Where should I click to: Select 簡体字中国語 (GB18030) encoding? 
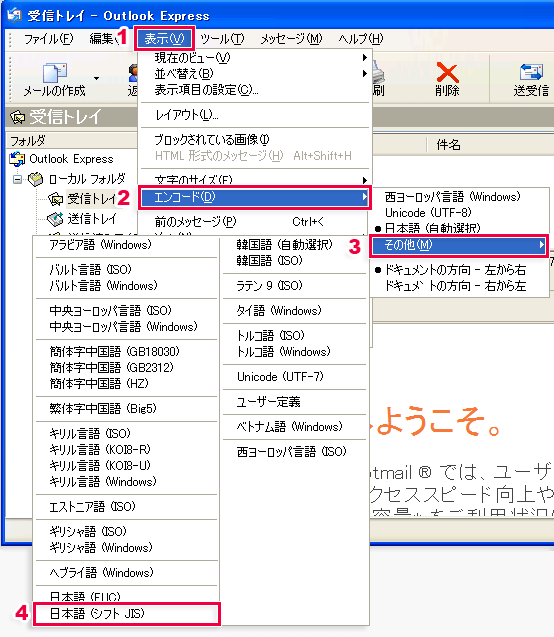(127, 351)
